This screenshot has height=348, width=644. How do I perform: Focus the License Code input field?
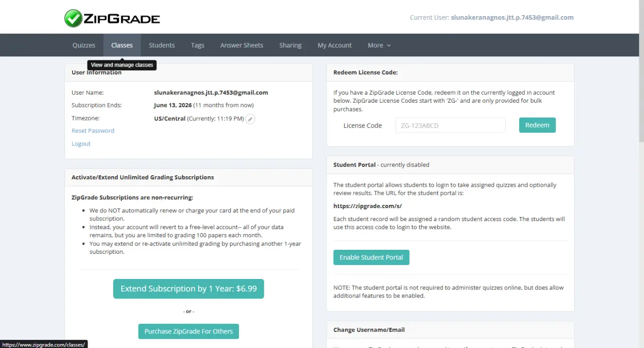point(450,125)
